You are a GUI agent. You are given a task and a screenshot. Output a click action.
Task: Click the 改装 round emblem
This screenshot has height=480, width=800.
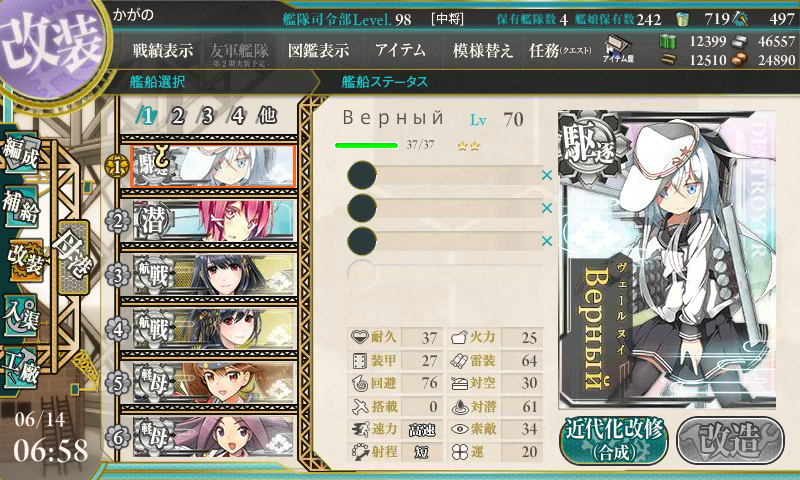(50, 45)
